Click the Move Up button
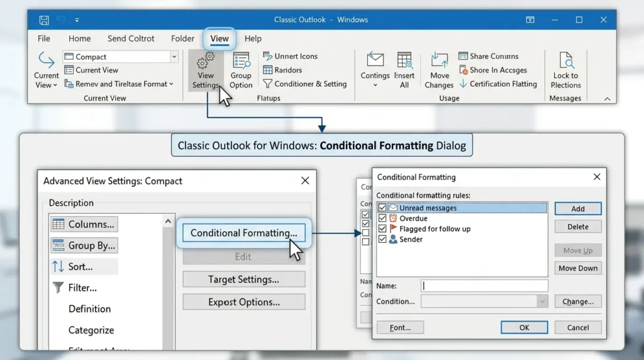 pos(578,250)
